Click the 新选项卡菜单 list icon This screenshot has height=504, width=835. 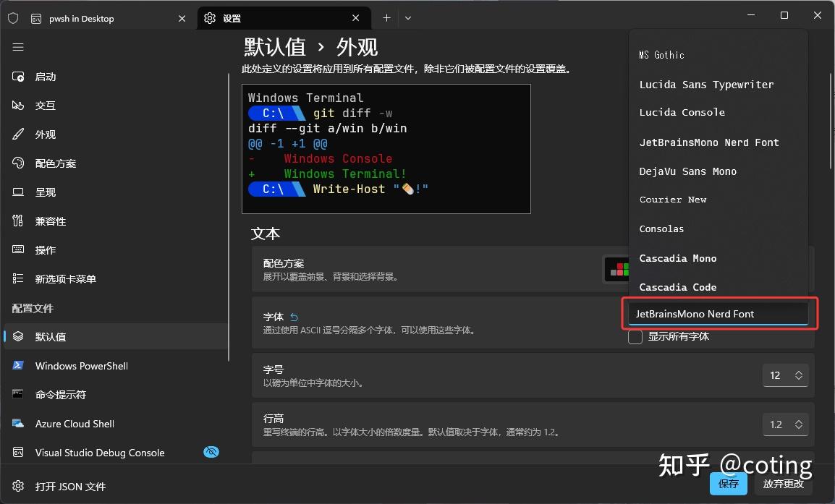tap(18, 278)
